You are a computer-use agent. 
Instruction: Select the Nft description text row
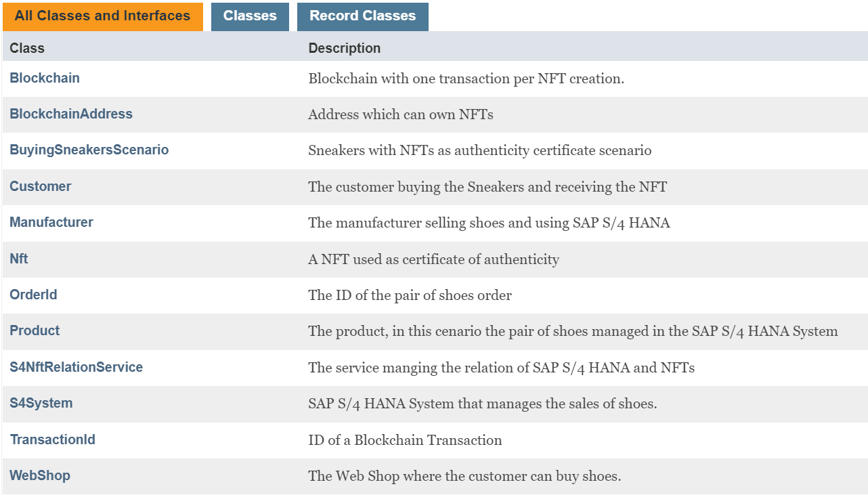pos(433,258)
